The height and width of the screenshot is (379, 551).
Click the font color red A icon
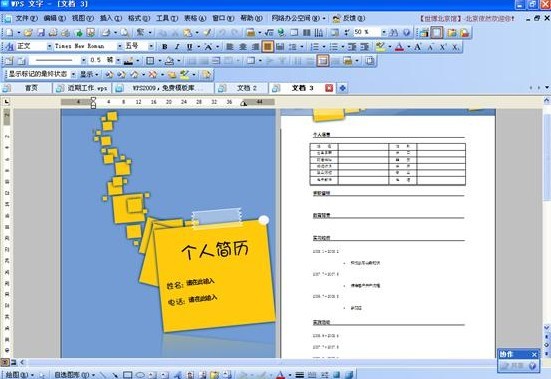pyautogui.click(x=399, y=47)
